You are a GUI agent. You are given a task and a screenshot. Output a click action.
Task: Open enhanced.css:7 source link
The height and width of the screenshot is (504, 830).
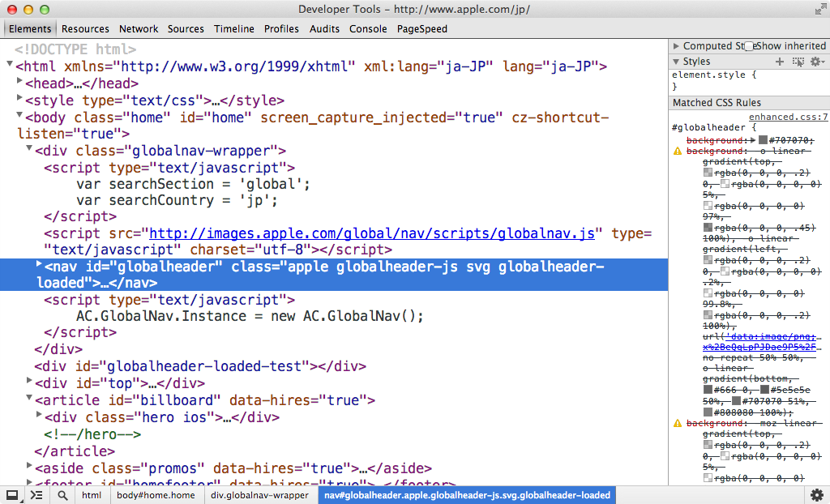788,117
